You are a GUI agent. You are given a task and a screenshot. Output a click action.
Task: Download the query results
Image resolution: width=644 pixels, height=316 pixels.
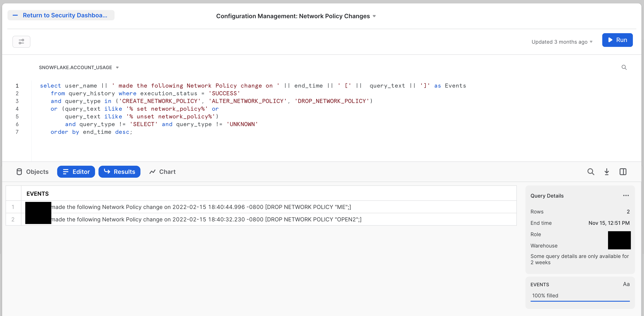coord(607,172)
